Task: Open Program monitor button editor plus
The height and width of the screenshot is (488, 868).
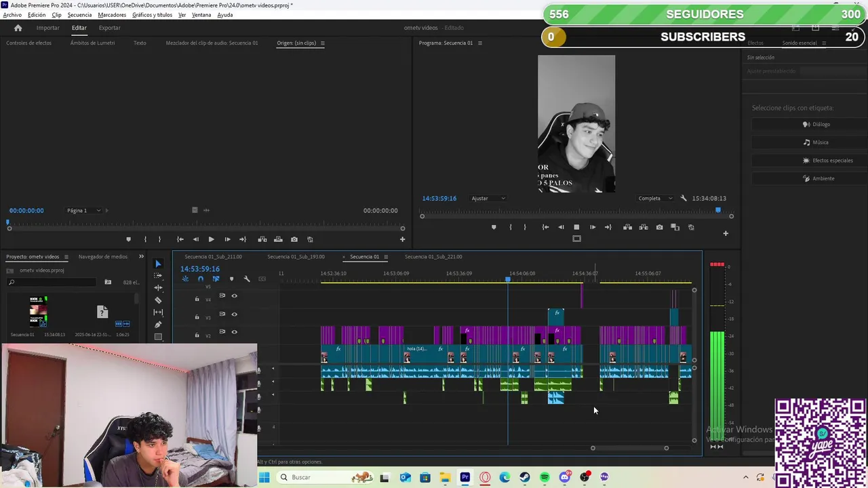Action: 726,233
